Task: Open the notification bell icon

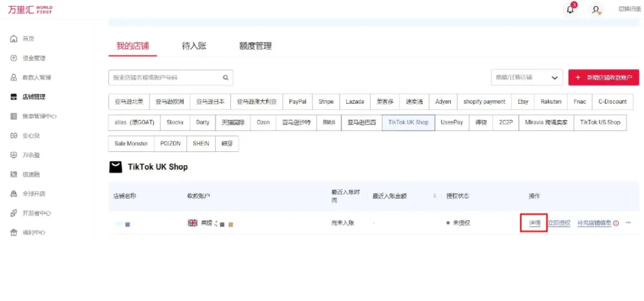Action: coord(571,10)
